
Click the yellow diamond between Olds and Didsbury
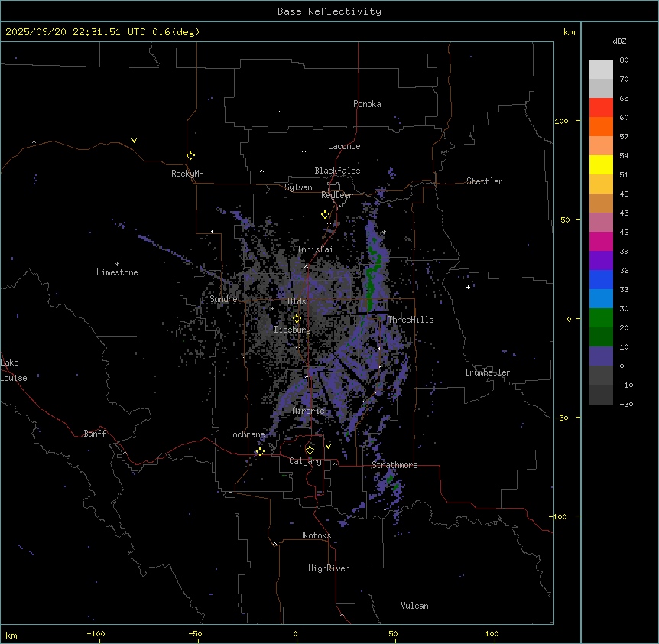[297, 318]
